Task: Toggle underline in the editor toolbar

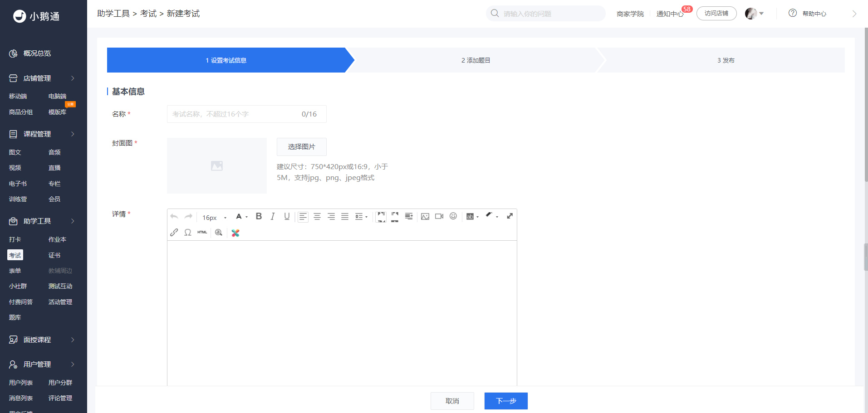Action: (x=287, y=216)
